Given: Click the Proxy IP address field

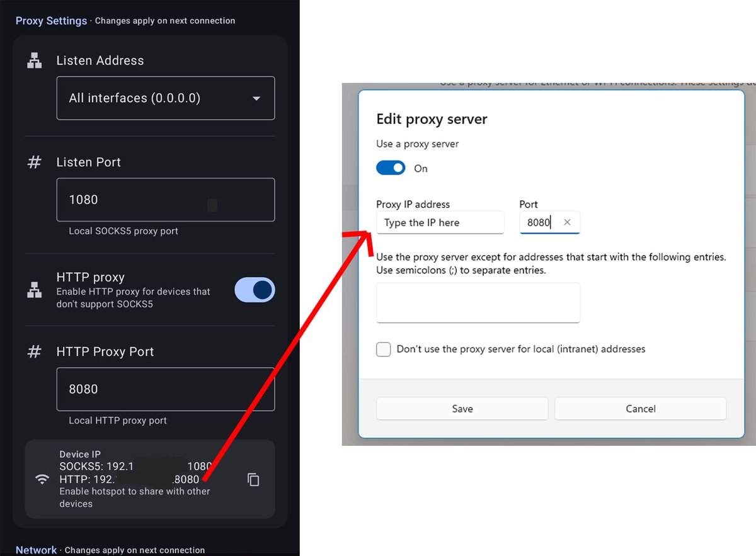Looking at the screenshot, I should 440,222.
